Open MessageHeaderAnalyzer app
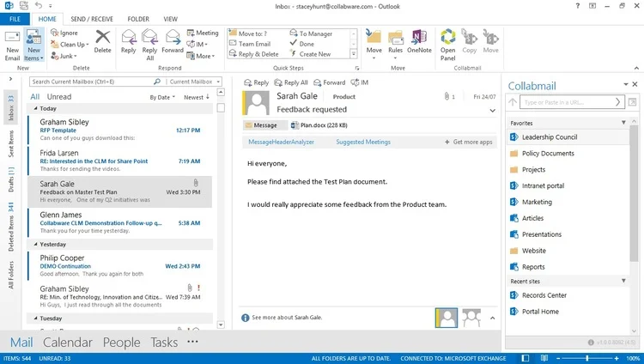 pyautogui.click(x=281, y=142)
